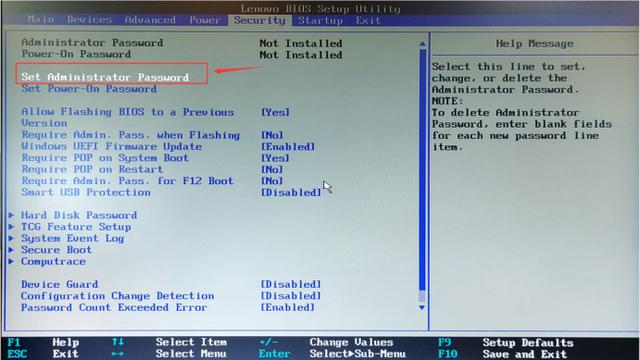Image resolution: width=640 pixels, height=360 pixels.
Task: Switch to the Startup tab
Action: (320, 20)
